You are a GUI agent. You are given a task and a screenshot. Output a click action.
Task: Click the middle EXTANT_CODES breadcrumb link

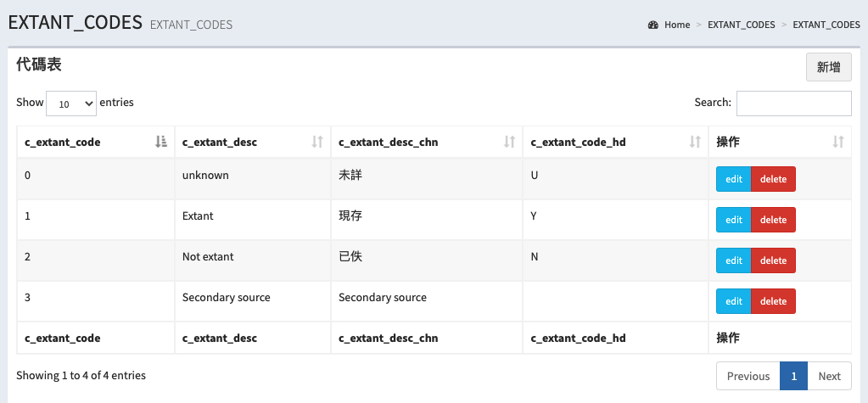[741, 25]
